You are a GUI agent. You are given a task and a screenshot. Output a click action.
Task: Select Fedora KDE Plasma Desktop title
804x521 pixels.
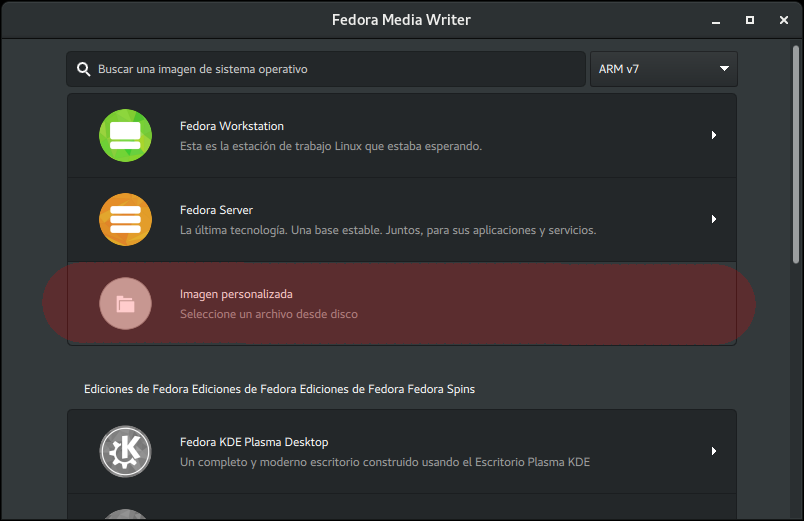coord(254,442)
